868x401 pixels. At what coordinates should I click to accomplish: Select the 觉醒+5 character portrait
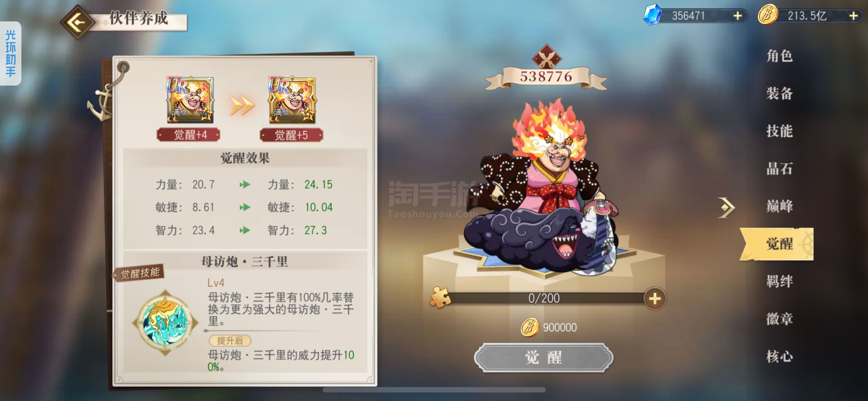click(292, 100)
